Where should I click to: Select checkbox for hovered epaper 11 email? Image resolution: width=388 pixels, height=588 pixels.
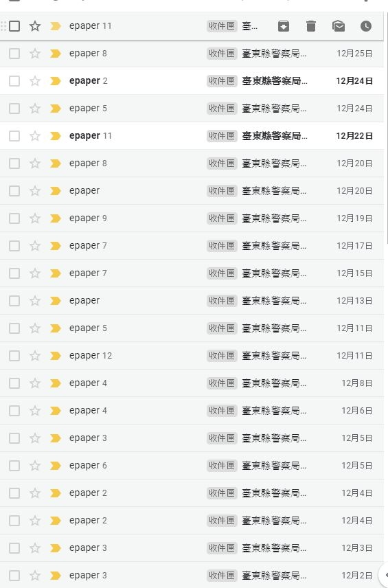[x=14, y=26]
